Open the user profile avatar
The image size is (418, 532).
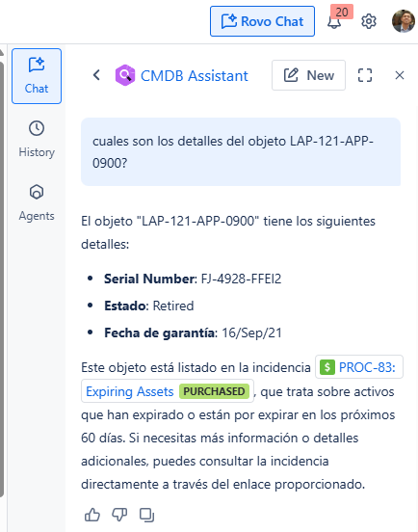coord(404,21)
